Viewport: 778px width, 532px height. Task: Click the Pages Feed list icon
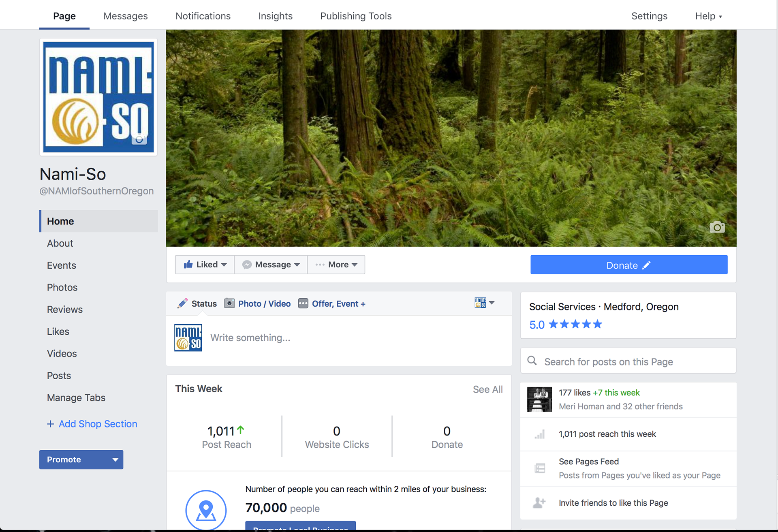540,468
